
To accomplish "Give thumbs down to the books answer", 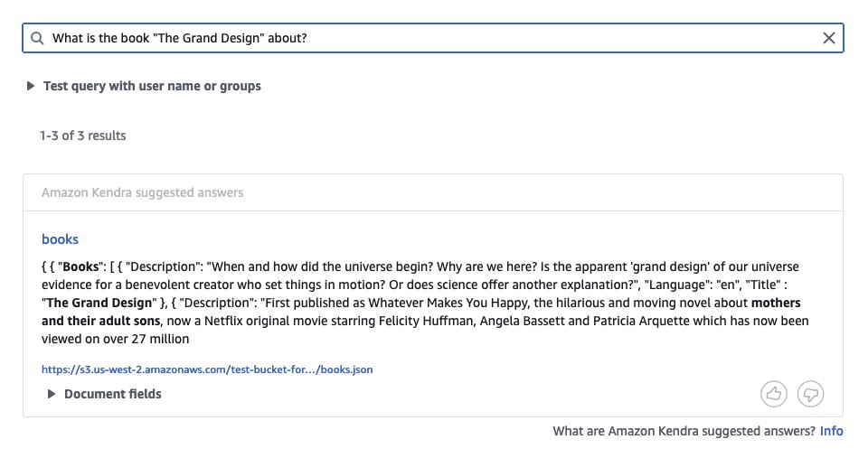I will 810,394.
